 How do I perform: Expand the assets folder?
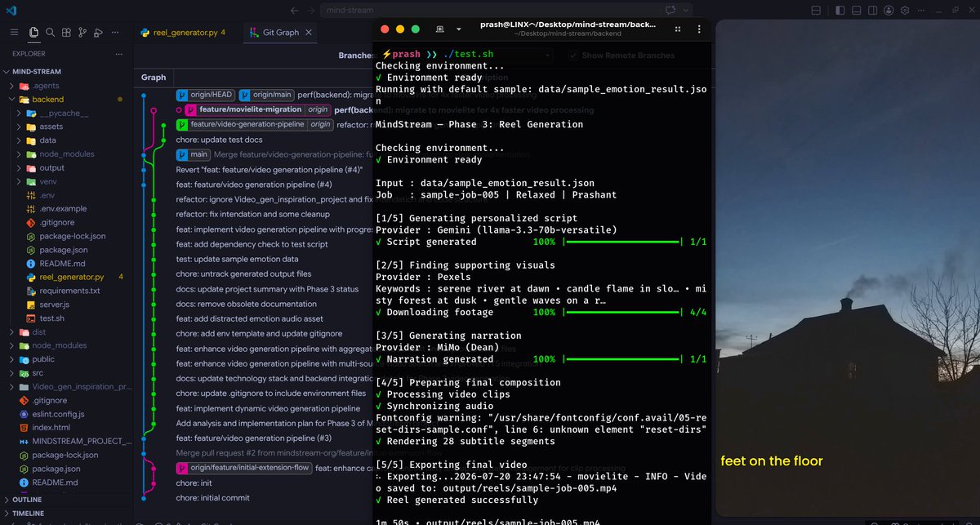point(67,127)
